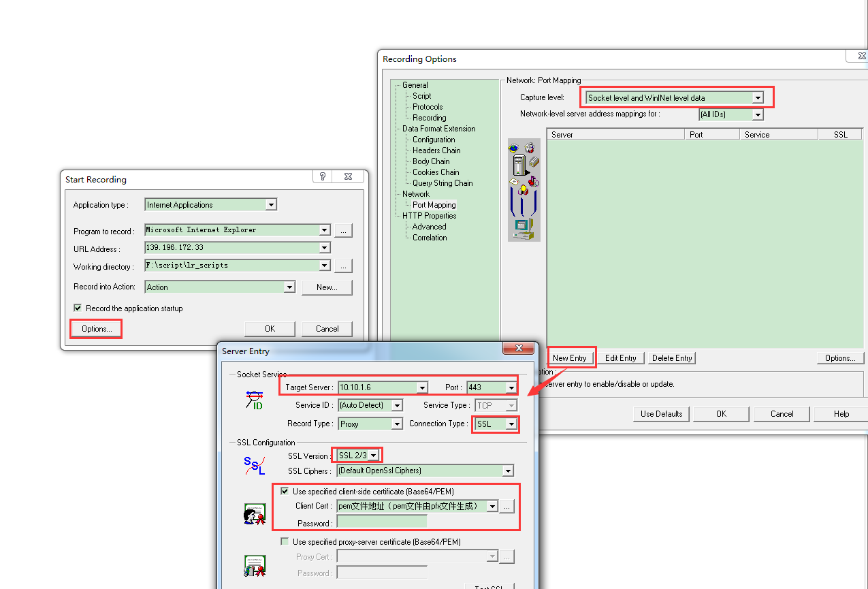The image size is (868, 589).
Task: Select Correlation in the options tree
Action: tap(430, 238)
